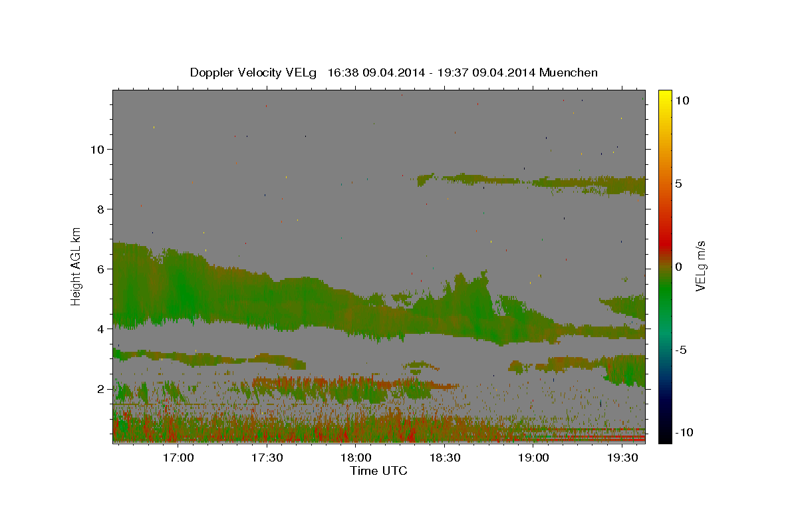This screenshot has height=532, width=798.
Task: Click the colorbar value 5 label
Action: pos(678,184)
